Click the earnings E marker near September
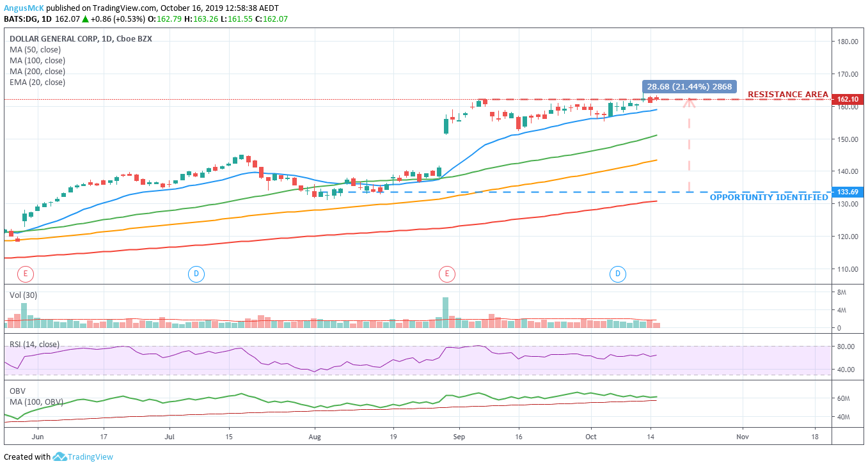This screenshot has width=868, height=468. (x=446, y=274)
